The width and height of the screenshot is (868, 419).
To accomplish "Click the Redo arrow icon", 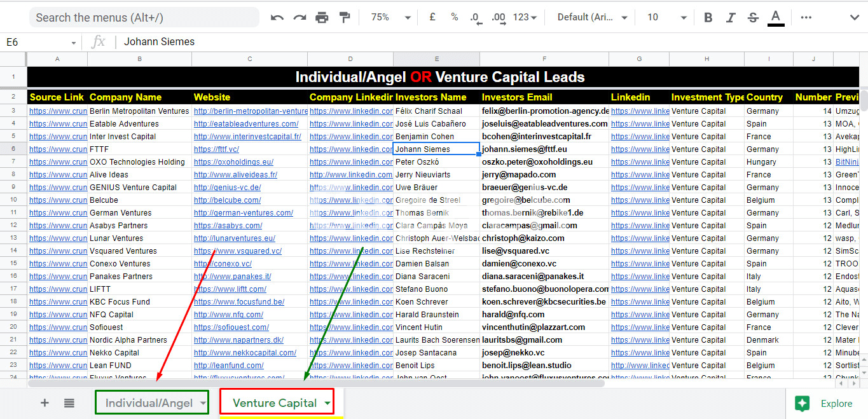I will tap(300, 18).
